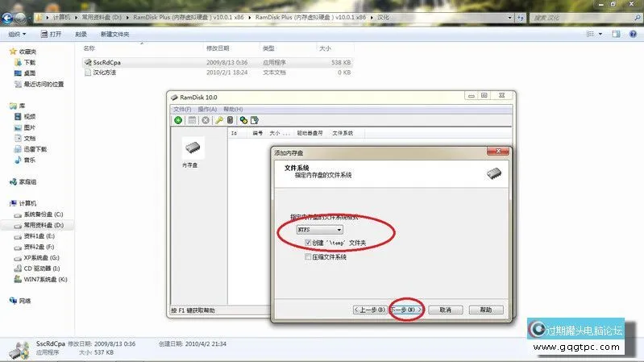Click the memory card icon in RamDisk toolbar
The width and height of the screenshot is (644, 362).
click(x=230, y=120)
